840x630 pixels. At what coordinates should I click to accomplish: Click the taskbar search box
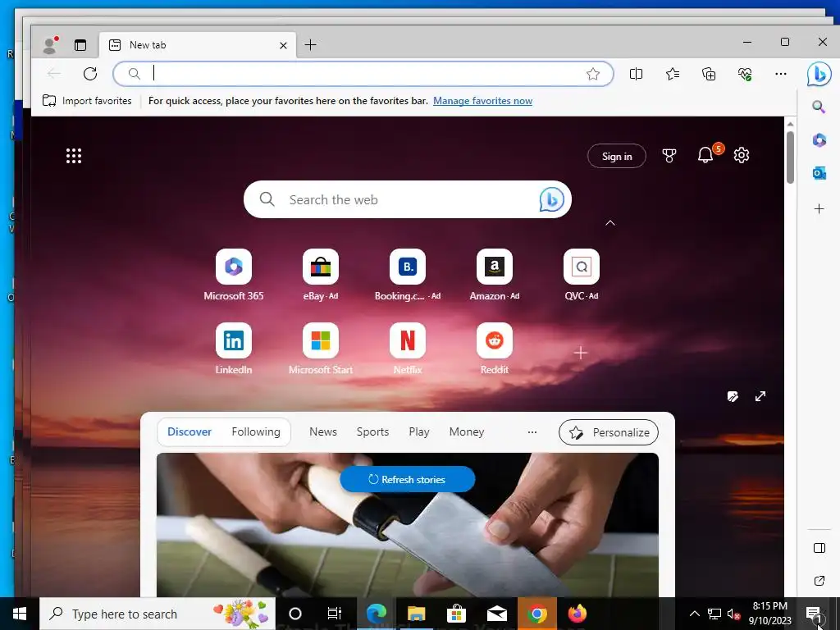pyautogui.click(x=157, y=614)
